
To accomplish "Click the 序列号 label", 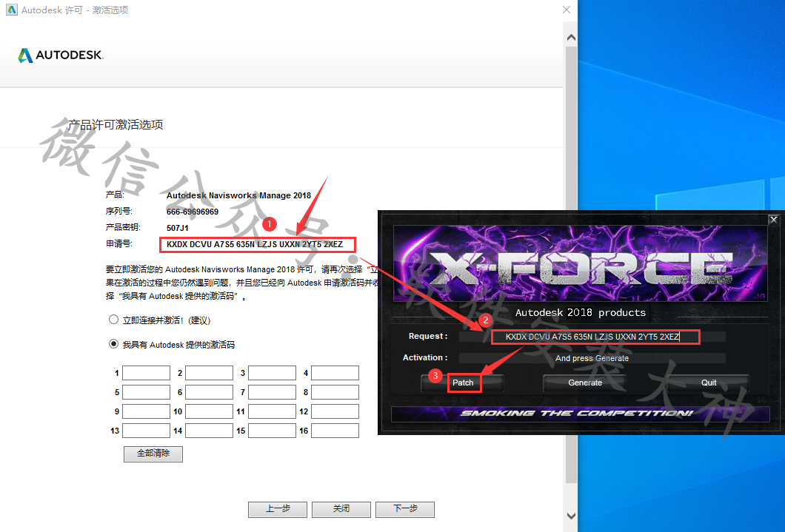I will pyautogui.click(x=118, y=211).
